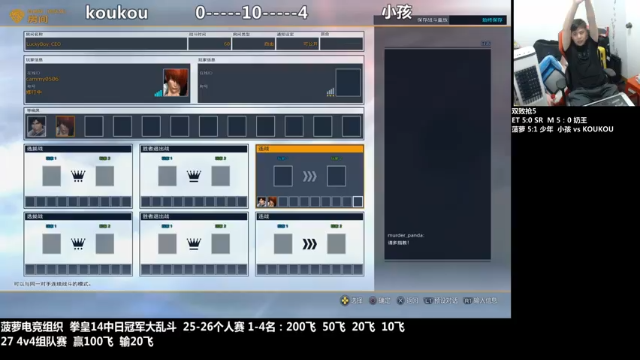Viewport: 640px width, 360px height.
Task: Click the yellow D-pad 选择 icon in bottom bar
Action: click(x=345, y=301)
